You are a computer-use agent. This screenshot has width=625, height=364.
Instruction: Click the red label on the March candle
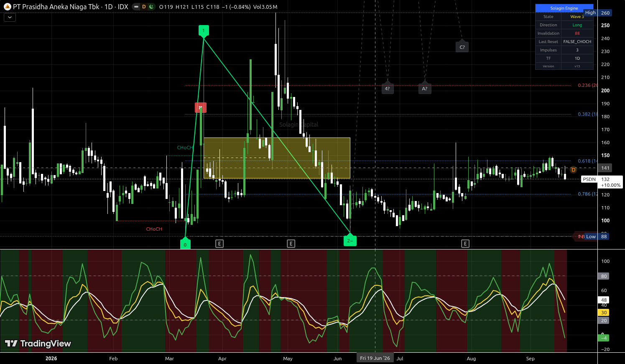click(x=201, y=107)
